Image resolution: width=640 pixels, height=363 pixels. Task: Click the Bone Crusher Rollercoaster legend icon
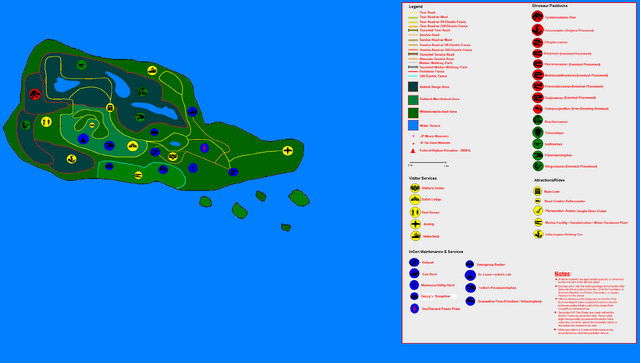[x=538, y=201]
